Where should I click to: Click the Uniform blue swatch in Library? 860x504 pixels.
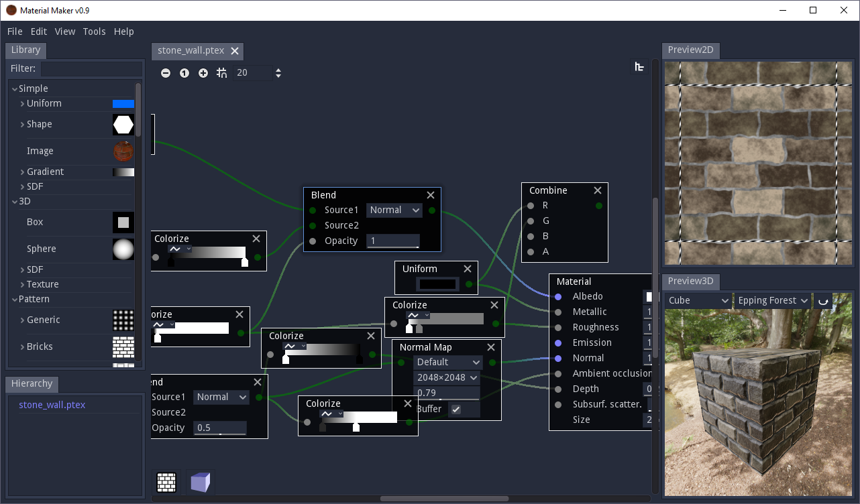coord(123,104)
